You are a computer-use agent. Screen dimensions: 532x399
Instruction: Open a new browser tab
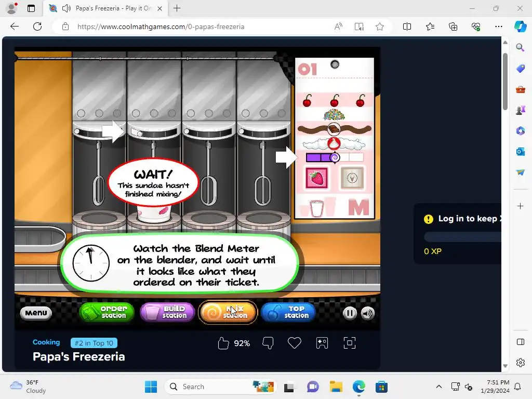tap(177, 8)
